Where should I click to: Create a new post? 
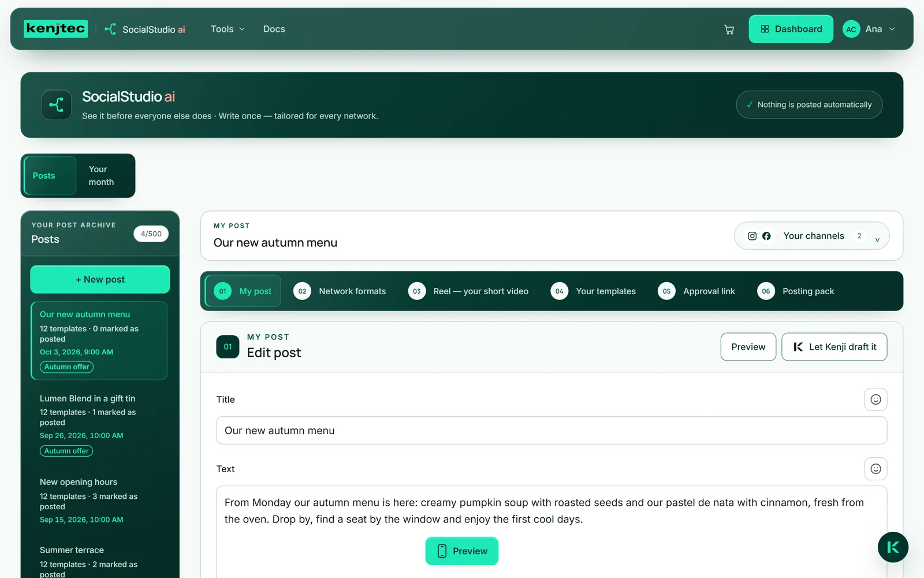coord(100,279)
